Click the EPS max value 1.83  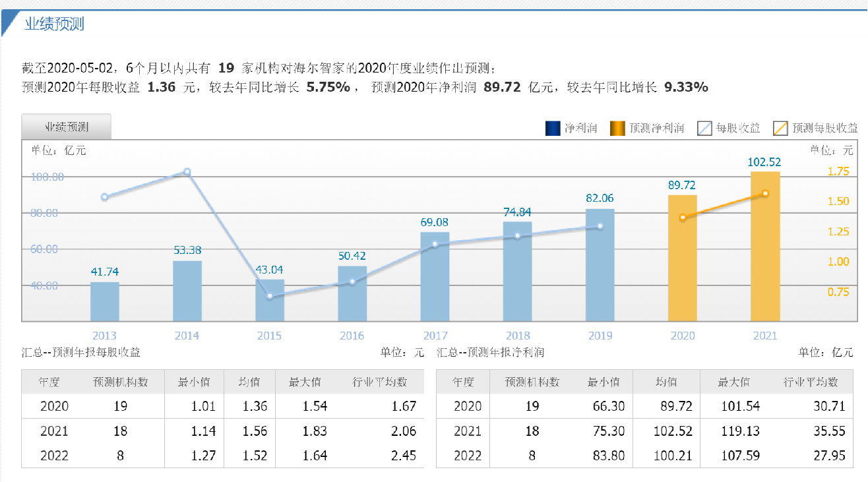pyautogui.click(x=315, y=431)
